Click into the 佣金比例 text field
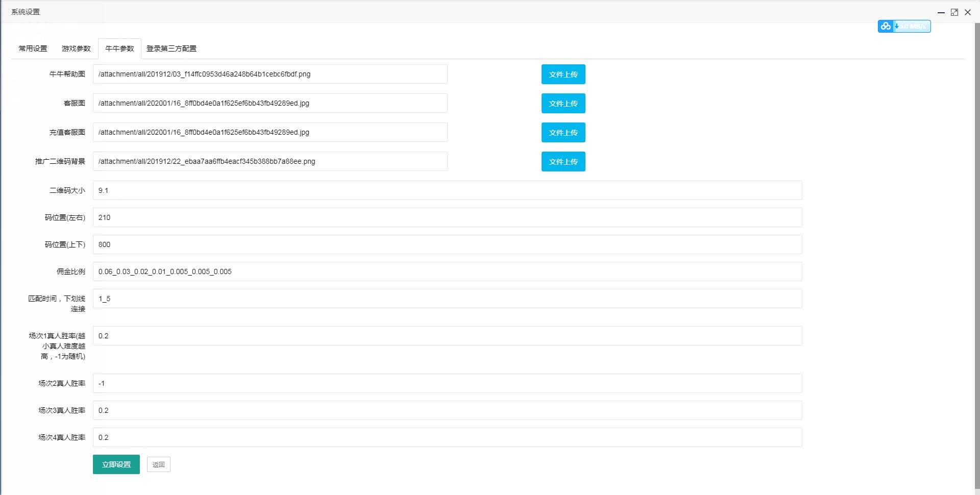Viewport: 980px width, 495px height. tap(447, 271)
